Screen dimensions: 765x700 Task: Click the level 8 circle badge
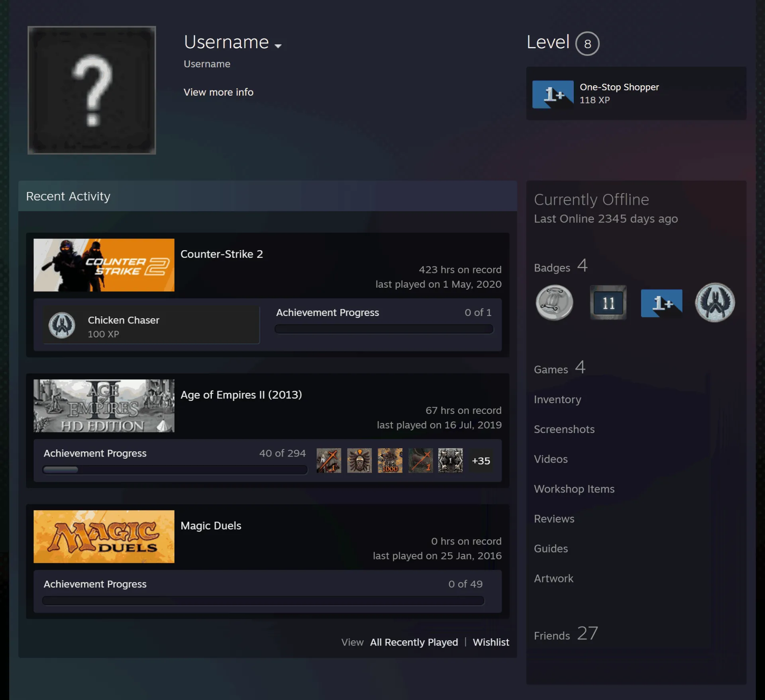point(587,43)
